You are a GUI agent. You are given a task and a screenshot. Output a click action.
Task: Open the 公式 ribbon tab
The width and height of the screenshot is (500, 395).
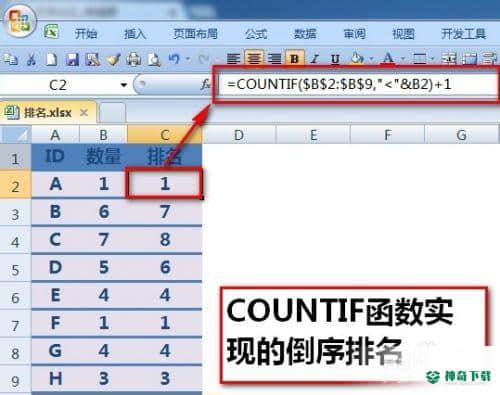256,34
